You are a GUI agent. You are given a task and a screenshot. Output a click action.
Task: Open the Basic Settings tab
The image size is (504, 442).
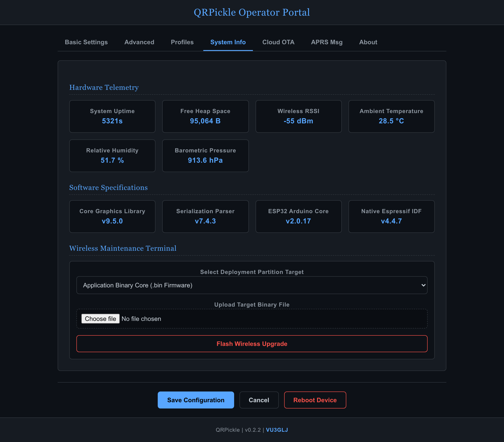click(86, 42)
